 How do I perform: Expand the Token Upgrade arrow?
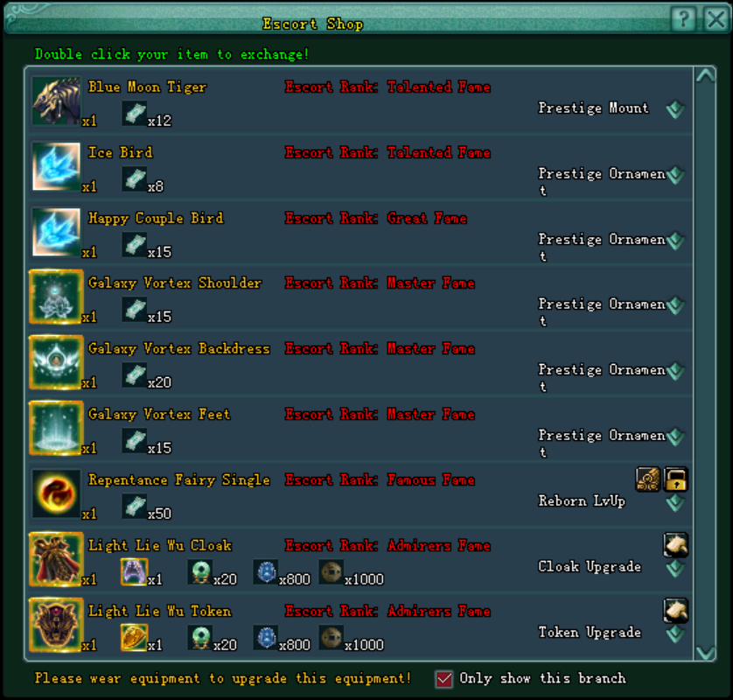point(675,634)
